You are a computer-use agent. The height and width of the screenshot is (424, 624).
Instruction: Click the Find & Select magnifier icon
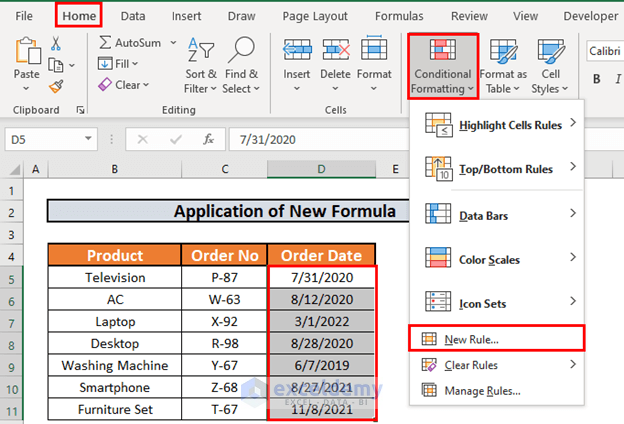[241, 50]
